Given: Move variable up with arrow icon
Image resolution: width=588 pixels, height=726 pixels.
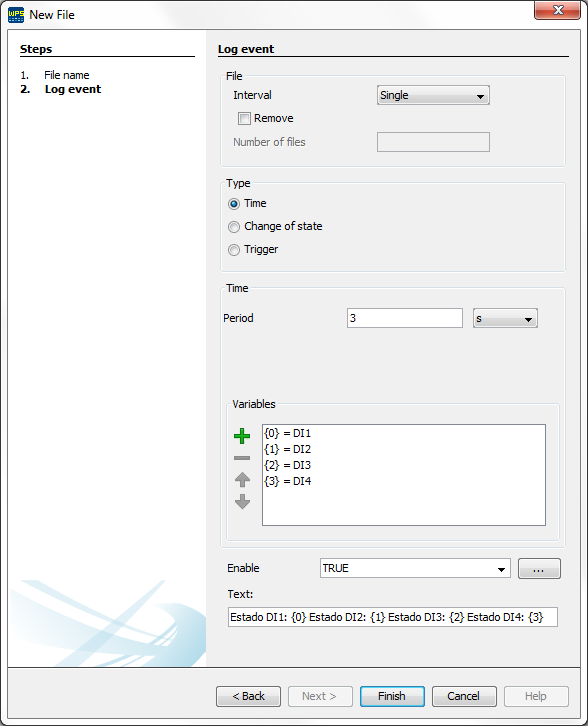Looking at the screenshot, I should (x=242, y=480).
